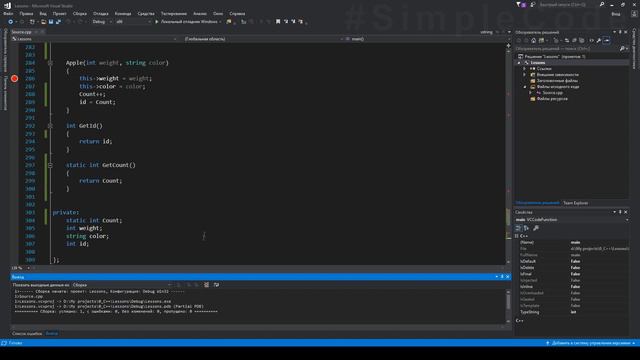
Task: Toggle the breakpoint on line 286
Action: pos(15,78)
